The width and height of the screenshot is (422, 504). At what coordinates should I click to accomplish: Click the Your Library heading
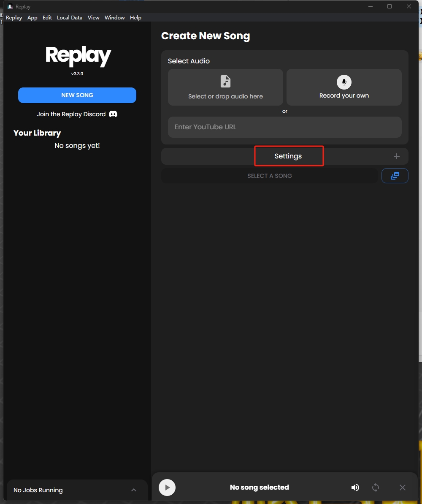(x=37, y=133)
